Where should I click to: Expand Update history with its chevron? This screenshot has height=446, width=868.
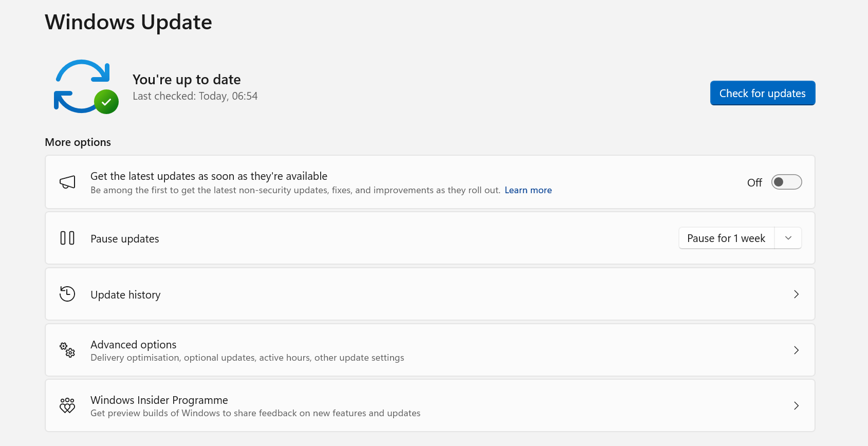(796, 294)
